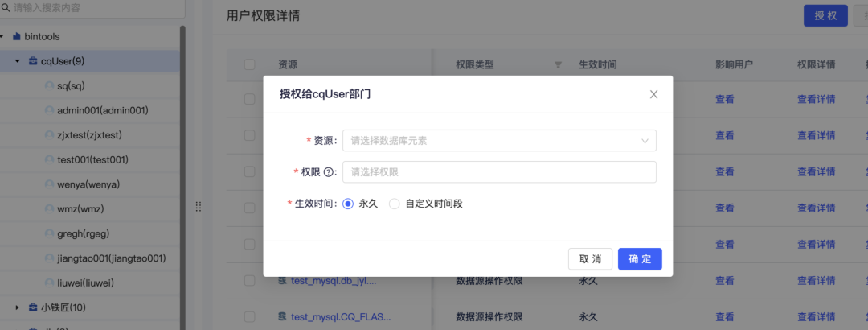Click the database icon of test_mysql.CQ_FLAS row
868x330 pixels.
click(282, 316)
